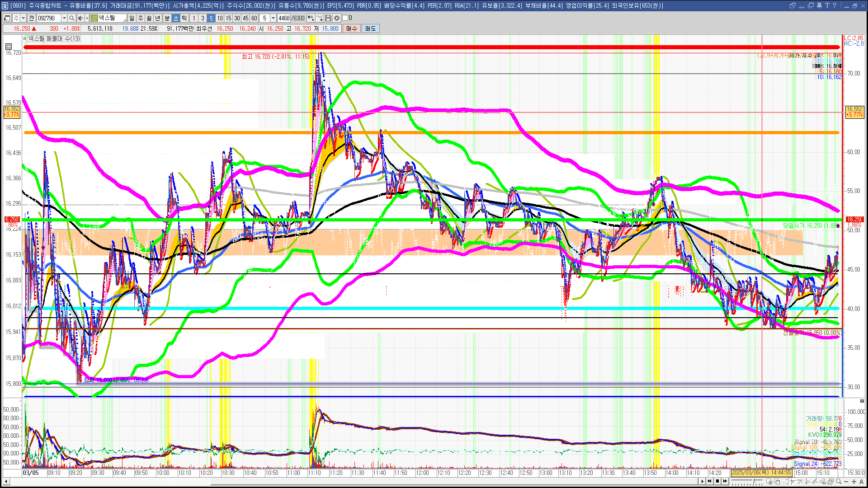Click the 매도 sell button
868x488 pixels.
(x=370, y=28)
